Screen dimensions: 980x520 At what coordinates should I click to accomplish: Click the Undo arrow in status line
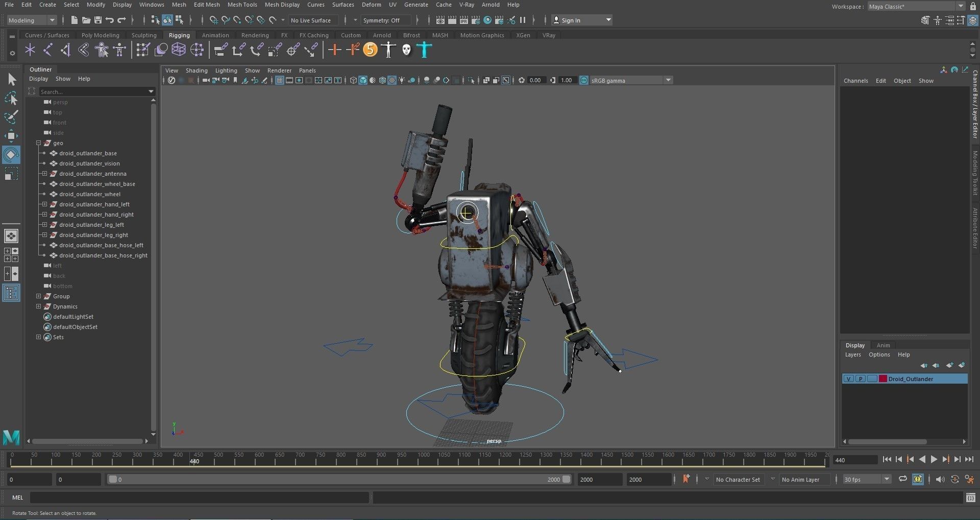109,20
